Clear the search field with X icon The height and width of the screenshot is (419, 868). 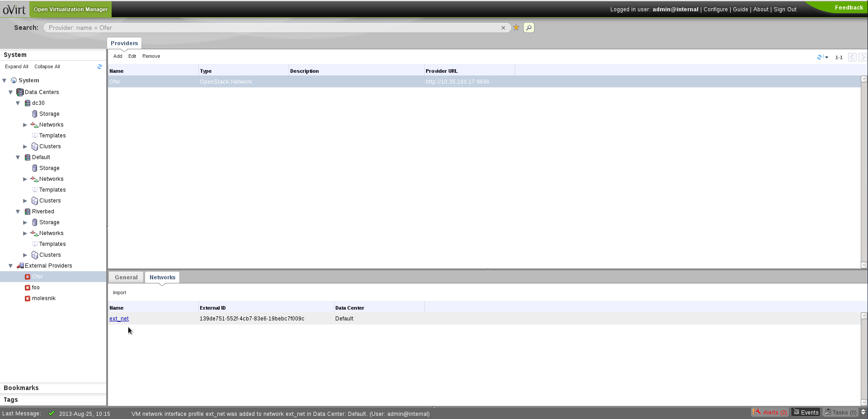pyautogui.click(x=503, y=28)
